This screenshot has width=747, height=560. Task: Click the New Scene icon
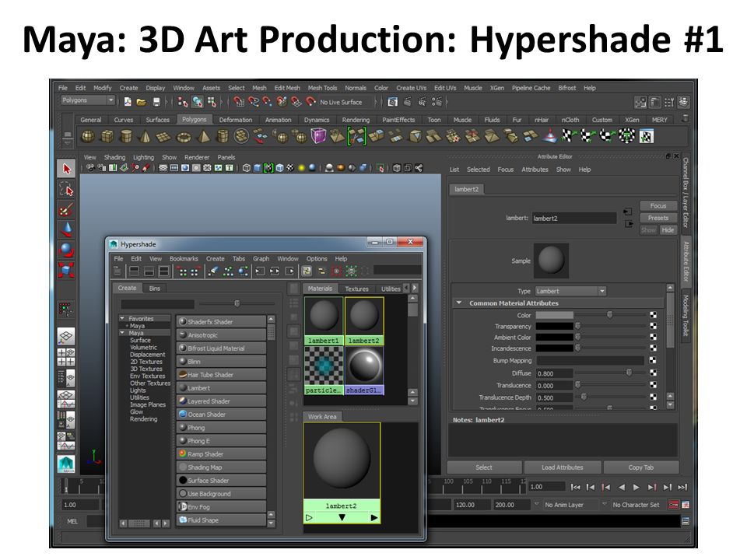128,102
